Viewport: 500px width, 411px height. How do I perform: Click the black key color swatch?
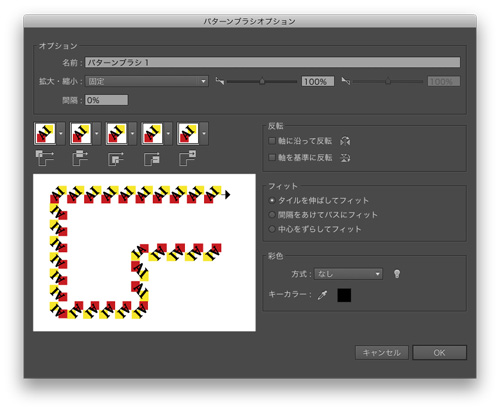pyautogui.click(x=344, y=295)
